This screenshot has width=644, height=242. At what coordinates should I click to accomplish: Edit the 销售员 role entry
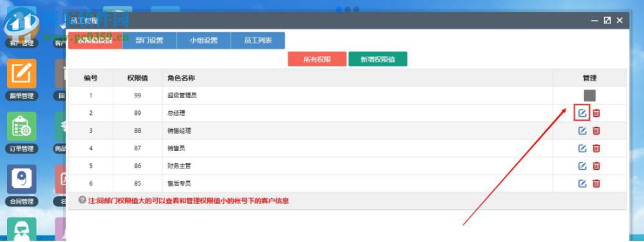click(582, 148)
